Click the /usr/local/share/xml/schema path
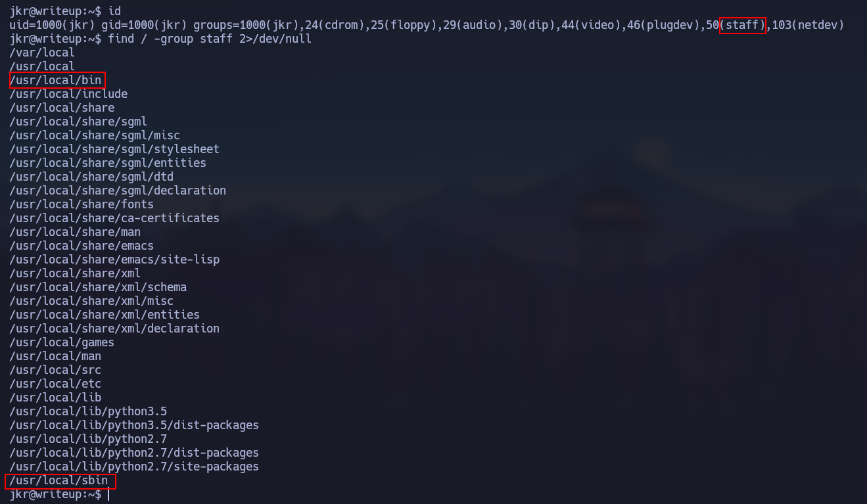 click(98, 287)
